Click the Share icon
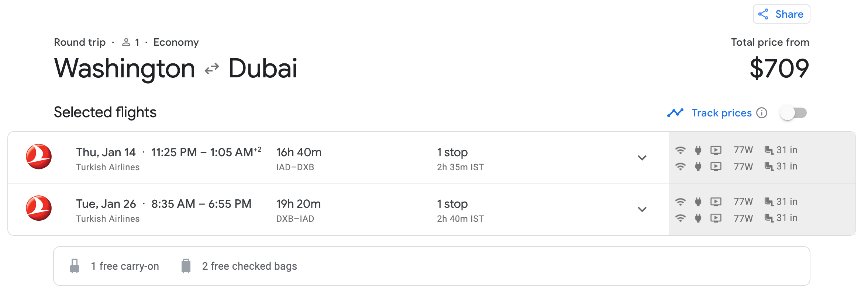 pyautogui.click(x=763, y=14)
